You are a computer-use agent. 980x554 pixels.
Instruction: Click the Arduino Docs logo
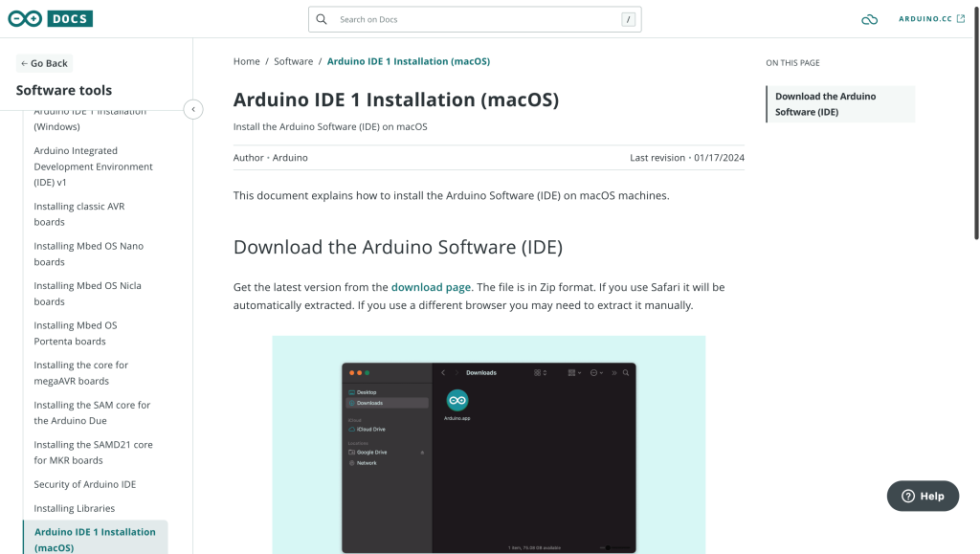click(50, 19)
